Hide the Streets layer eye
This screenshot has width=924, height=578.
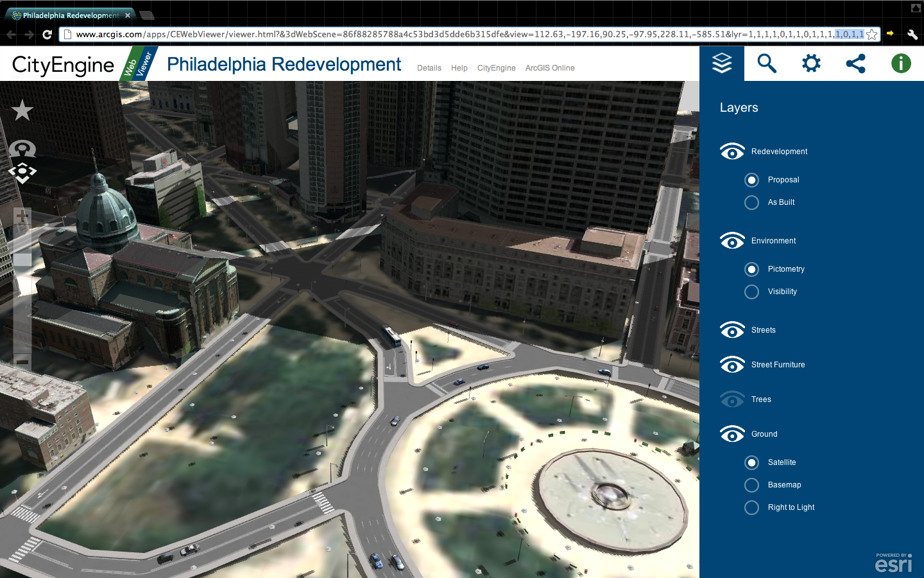pos(732,330)
